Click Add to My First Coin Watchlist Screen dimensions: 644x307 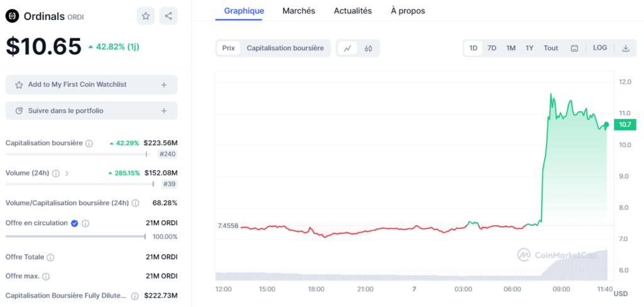point(91,85)
